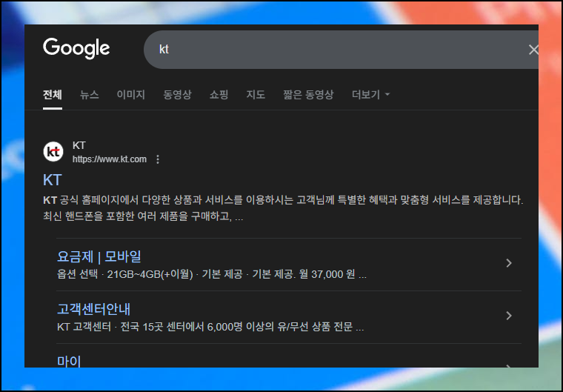Screen dimensions: 563x392
Task: Click the chevron in 고객센터안내 row
Action: point(509,316)
